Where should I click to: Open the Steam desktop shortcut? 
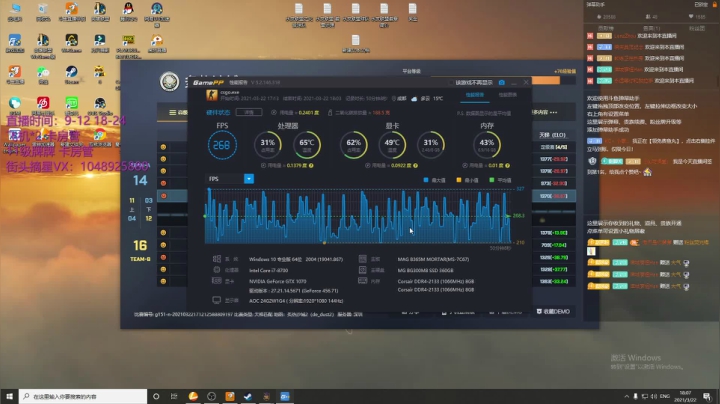click(x=72, y=74)
